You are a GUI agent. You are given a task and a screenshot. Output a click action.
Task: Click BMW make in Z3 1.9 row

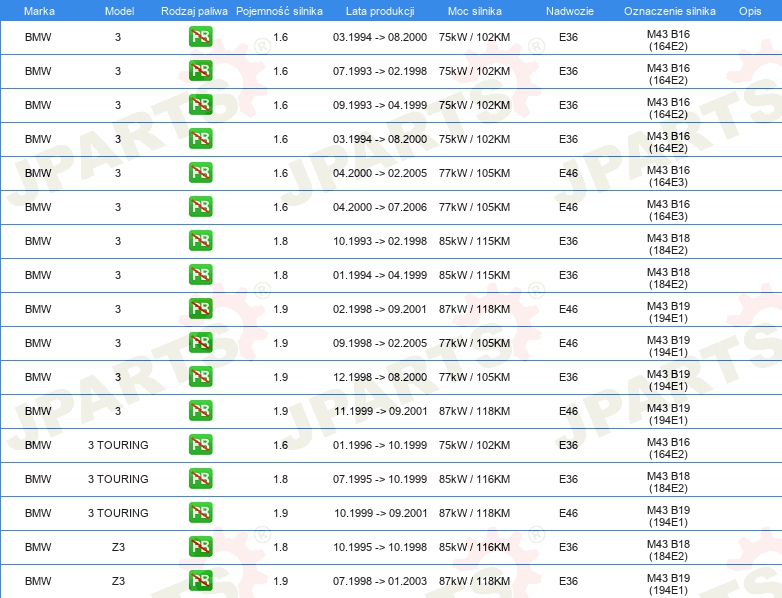[x=38, y=581]
